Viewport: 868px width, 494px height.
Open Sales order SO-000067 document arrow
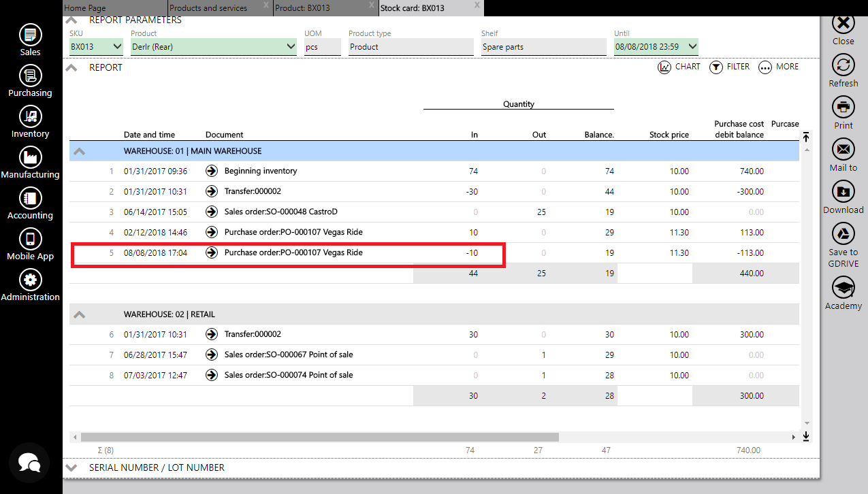(212, 355)
